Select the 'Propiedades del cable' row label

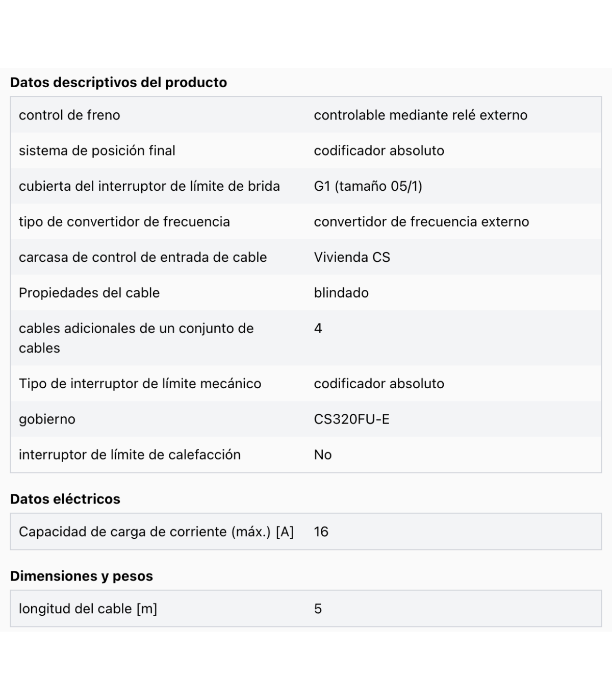(x=89, y=293)
